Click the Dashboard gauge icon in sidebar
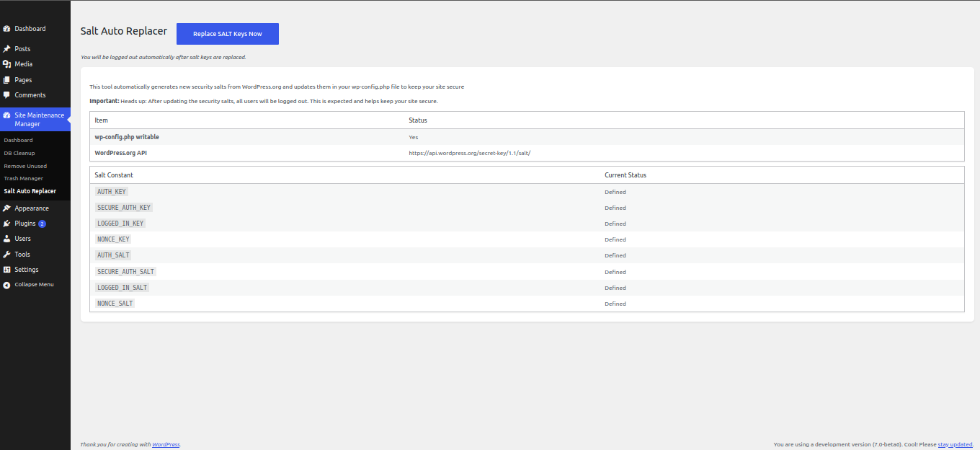Screen dimensions: 980x450 [6, 29]
